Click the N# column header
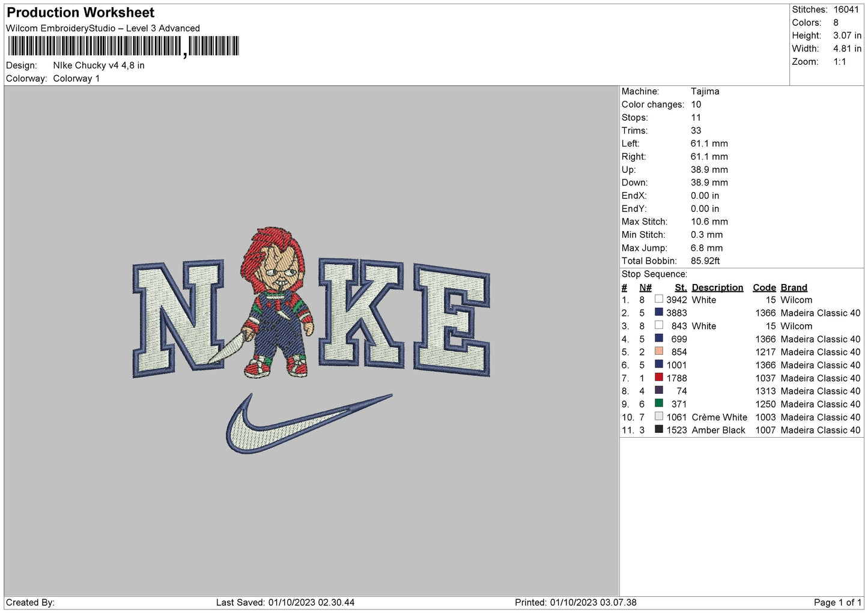The image size is (868, 613). pyautogui.click(x=645, y=288)
